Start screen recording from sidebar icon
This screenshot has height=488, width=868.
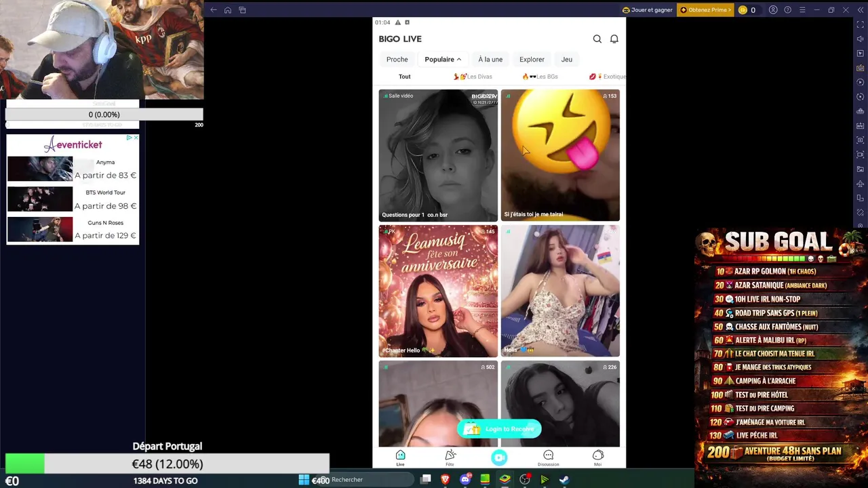[860, 155]
